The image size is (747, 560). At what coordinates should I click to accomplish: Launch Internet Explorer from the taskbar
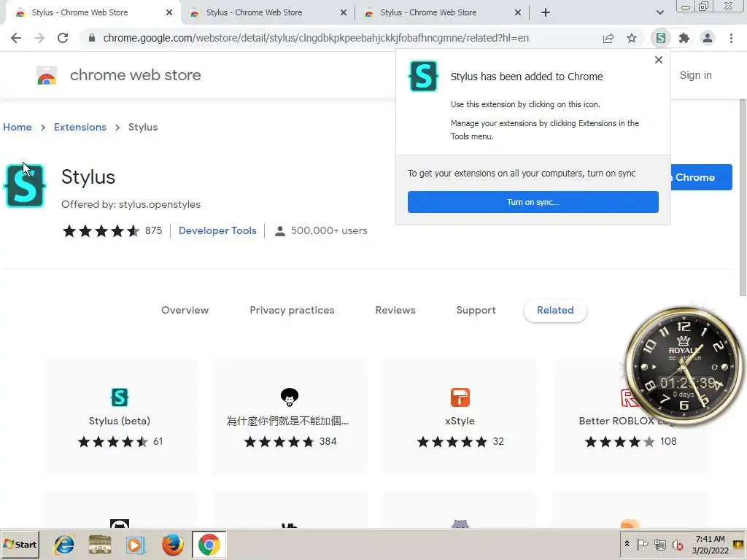(64, 544)
